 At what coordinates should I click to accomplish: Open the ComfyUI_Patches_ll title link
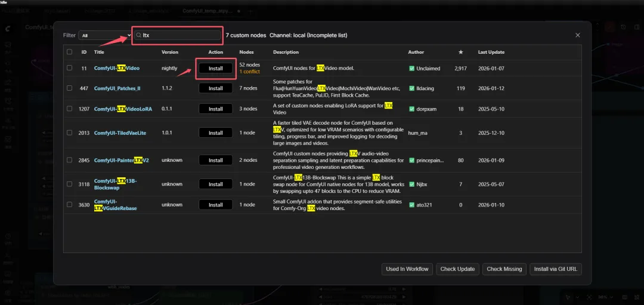(x=117, y=88)
